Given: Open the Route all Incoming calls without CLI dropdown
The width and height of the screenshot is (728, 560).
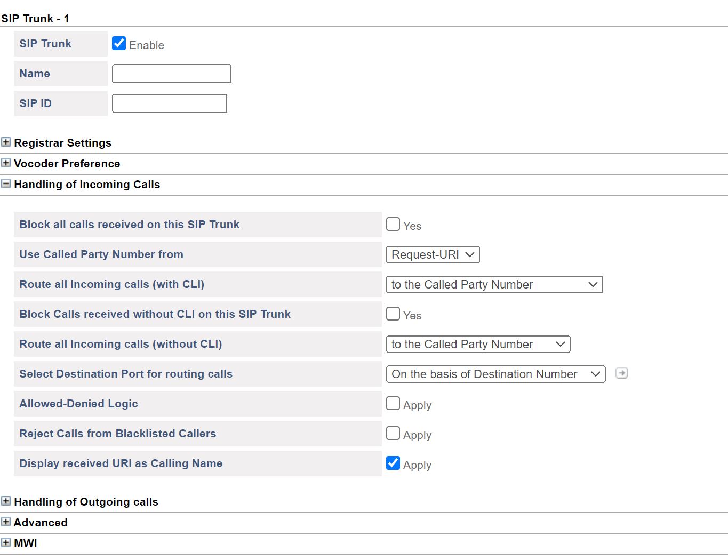Looking at the screenshot, I should pos(478,344).
